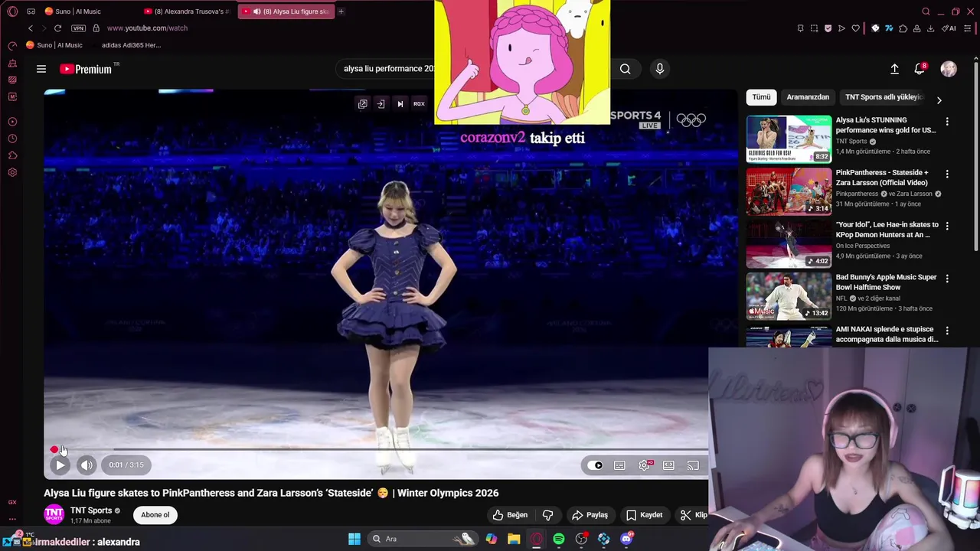The height and width of the screenshot is (551, 980).
Task: Open Suno AI Music bookmark
Action: 54,45
